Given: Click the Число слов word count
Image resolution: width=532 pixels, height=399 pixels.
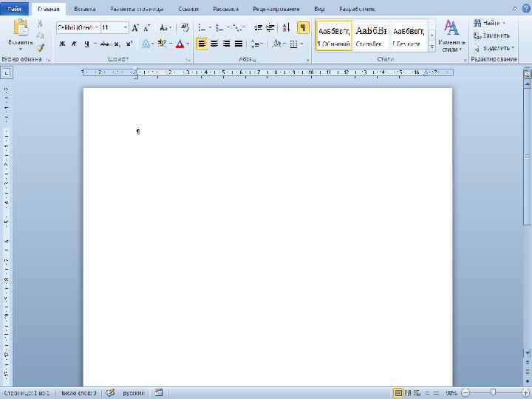Looking at the screenshot, I should 79,393.
